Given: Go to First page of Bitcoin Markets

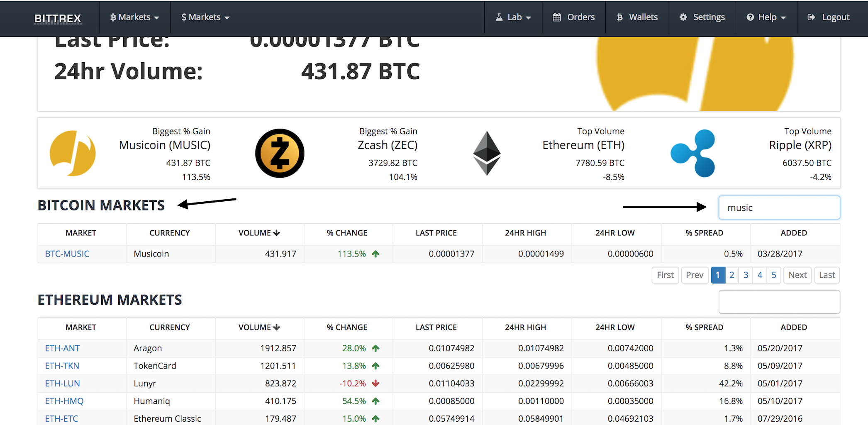Looking at the screenshot, I should (665, 275).
